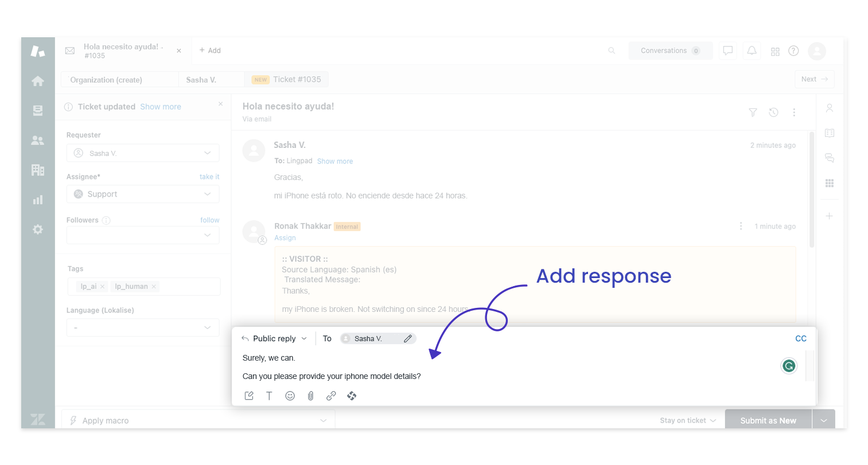Open the Public reply type dropdown

274,338
